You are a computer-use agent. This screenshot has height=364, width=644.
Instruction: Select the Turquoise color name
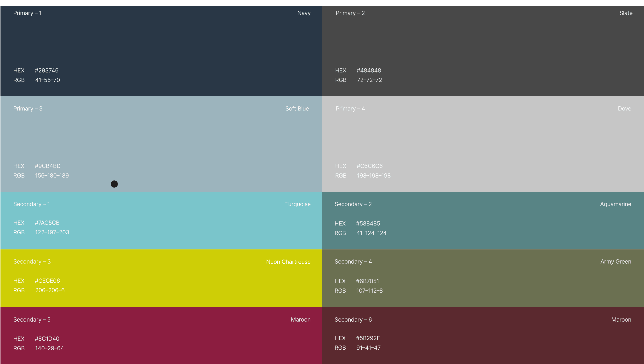coord(298,204)
